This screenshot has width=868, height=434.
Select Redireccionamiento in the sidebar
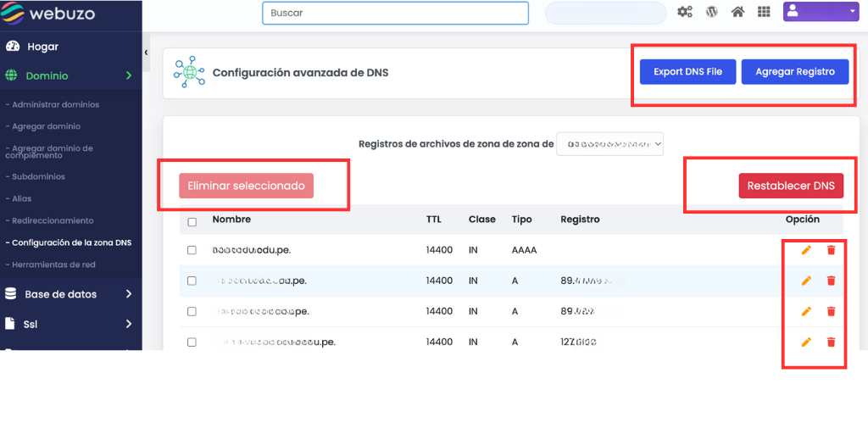click(53, 220)
